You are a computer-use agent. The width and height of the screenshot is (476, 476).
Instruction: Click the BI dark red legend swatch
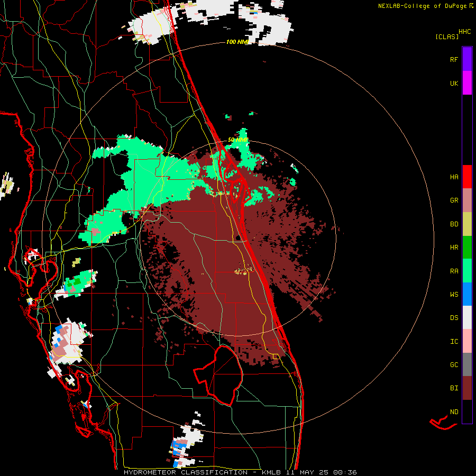pyautogui.click(x=467, y=388)
